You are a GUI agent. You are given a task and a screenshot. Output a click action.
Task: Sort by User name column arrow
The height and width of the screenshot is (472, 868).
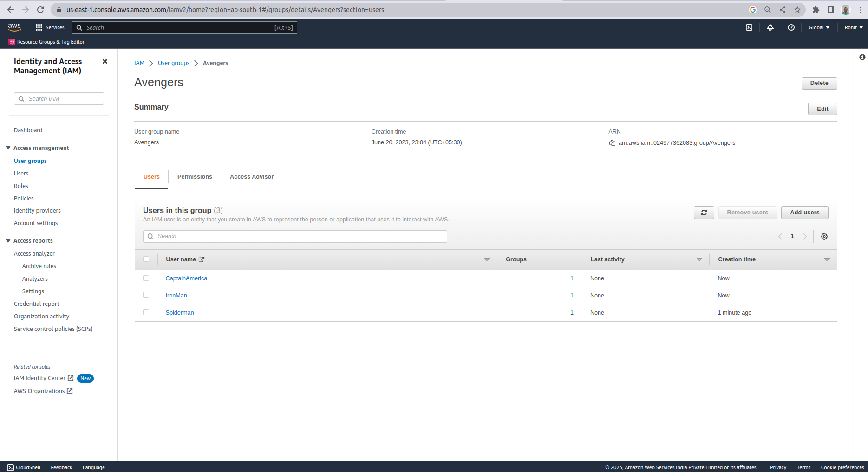click(x=487, y=259)
